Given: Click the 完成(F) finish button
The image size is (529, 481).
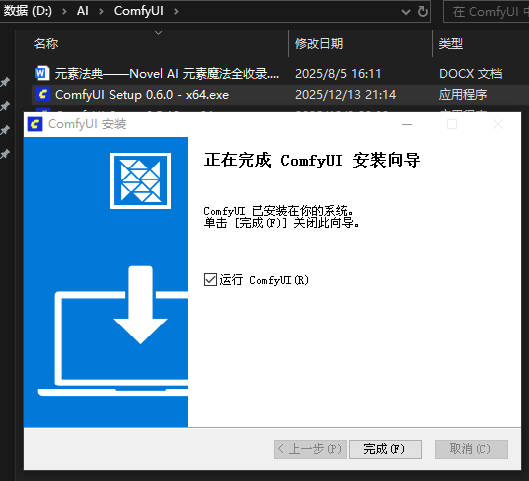Looking at the screenshot, I should [x=385, y=449].
